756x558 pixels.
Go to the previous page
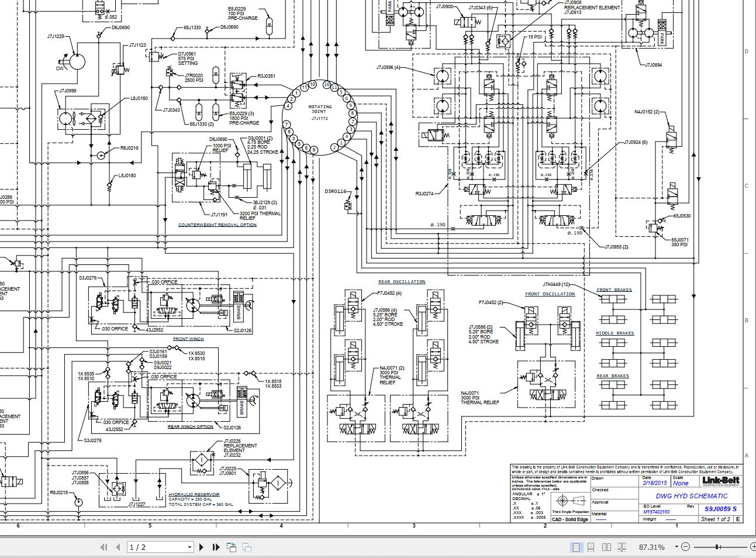[118, 547]
